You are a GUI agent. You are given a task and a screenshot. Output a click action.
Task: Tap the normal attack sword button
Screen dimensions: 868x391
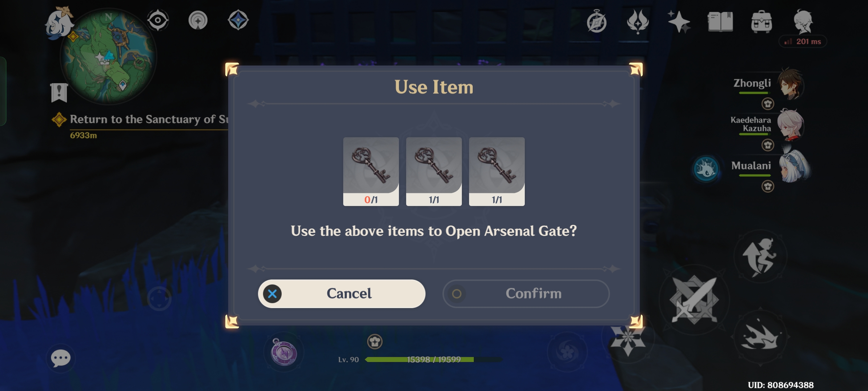[694, 300]
